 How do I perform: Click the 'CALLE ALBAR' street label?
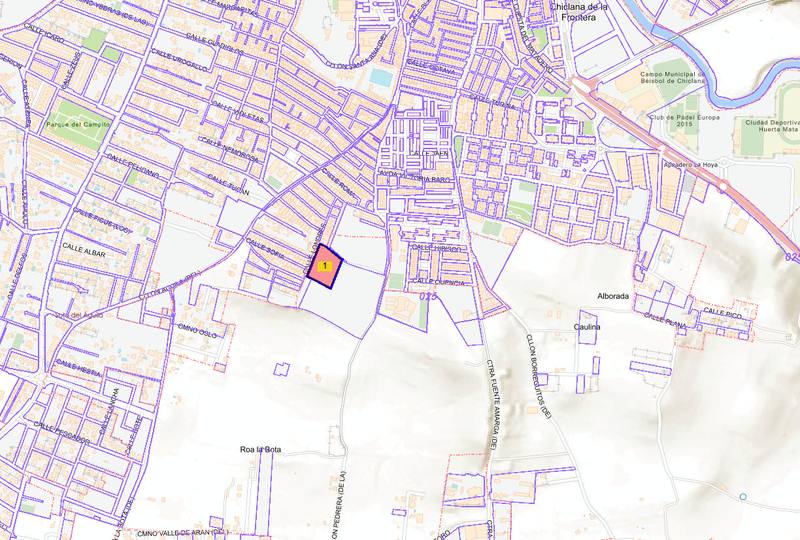click(x=84, y=250)
